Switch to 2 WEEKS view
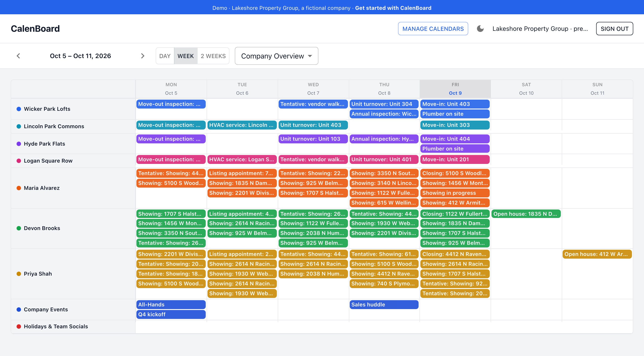The image size is (644, 356). tap(213, 56)
